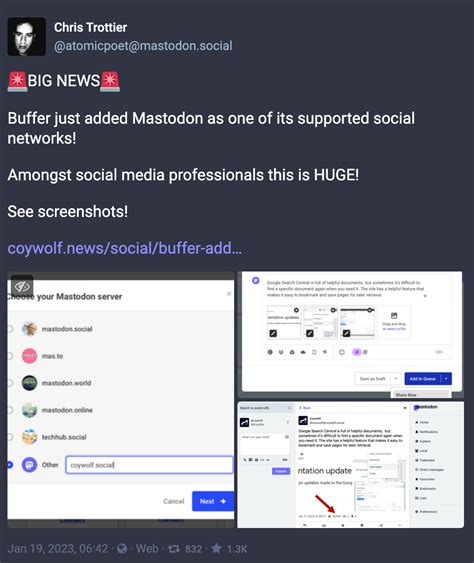The image size is (474, 563).
Task: Toggle the hide media eye icon
Action: 22,286
